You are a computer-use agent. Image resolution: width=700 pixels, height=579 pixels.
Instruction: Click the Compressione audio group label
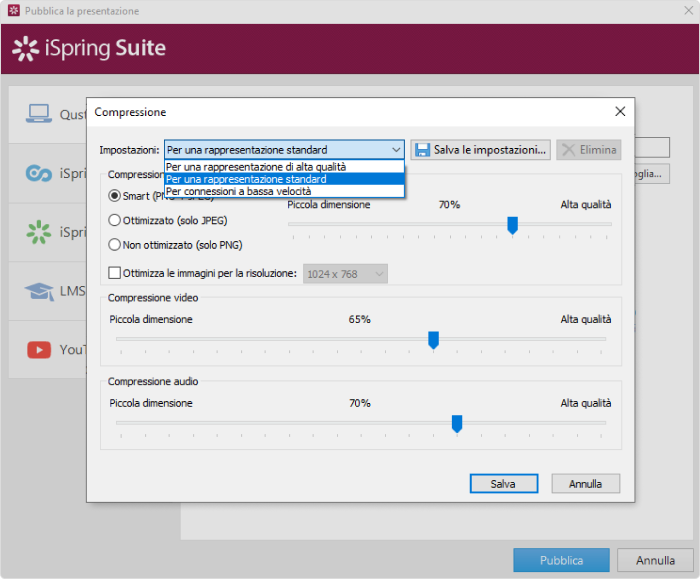pos(153,381)
